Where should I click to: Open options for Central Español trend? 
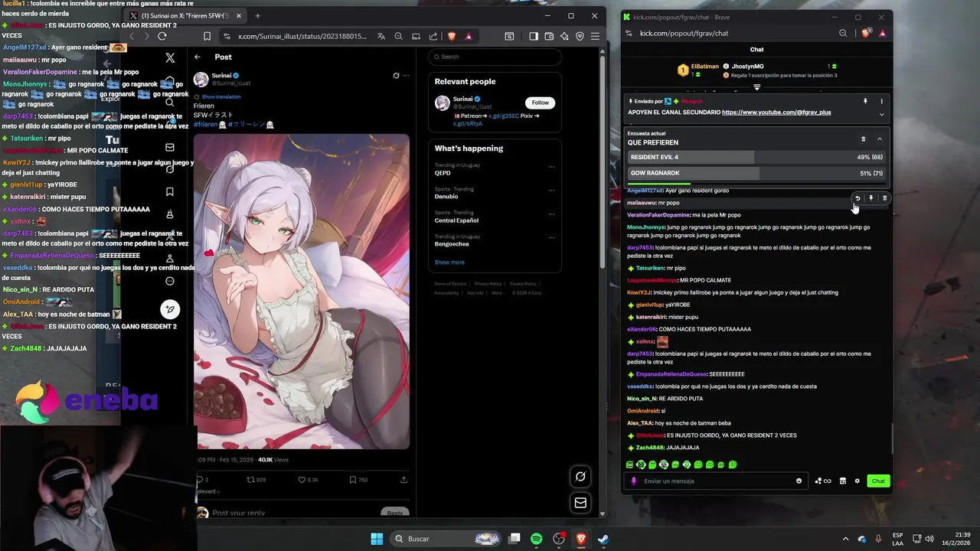[x=551, y=214]
